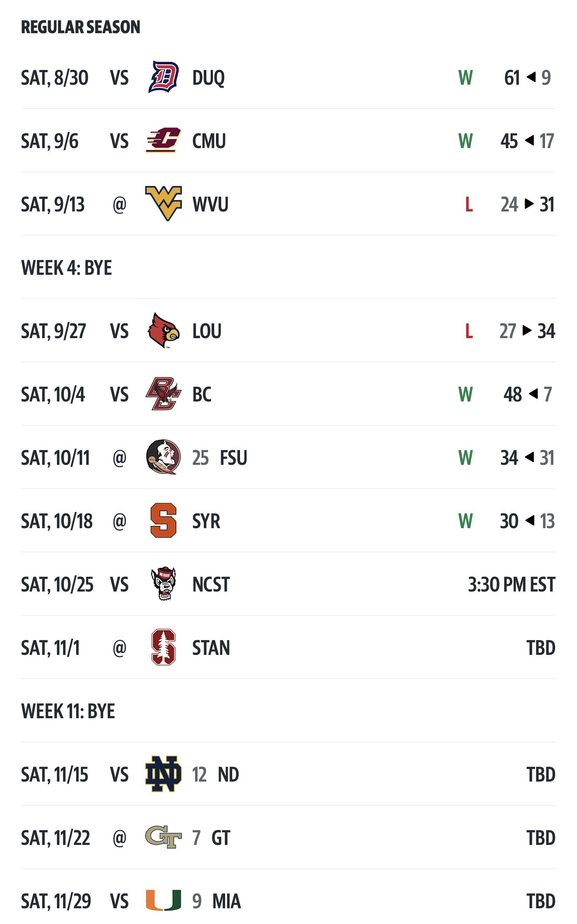
Task: Click the Duquesne team logo
Action: tap(163, 77)
